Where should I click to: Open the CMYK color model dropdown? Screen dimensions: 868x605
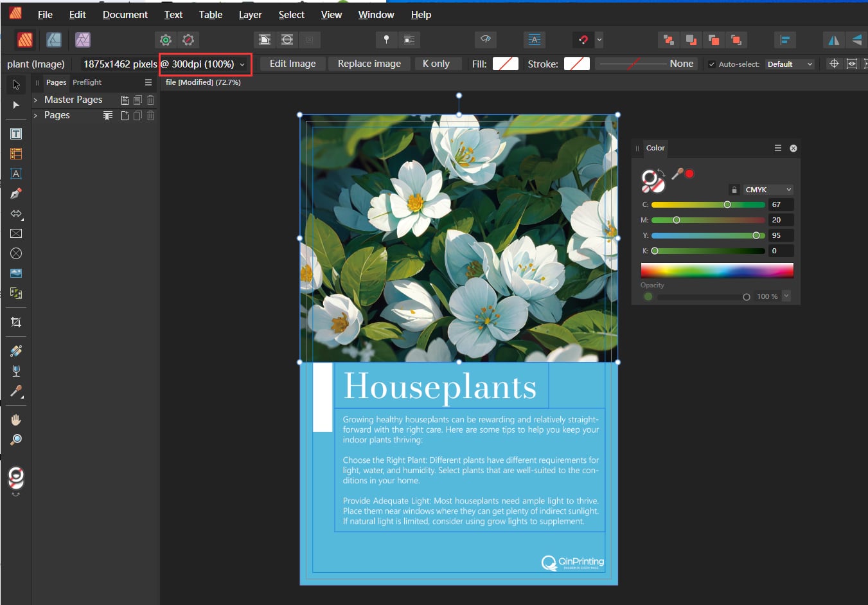(x=768, y=190)
